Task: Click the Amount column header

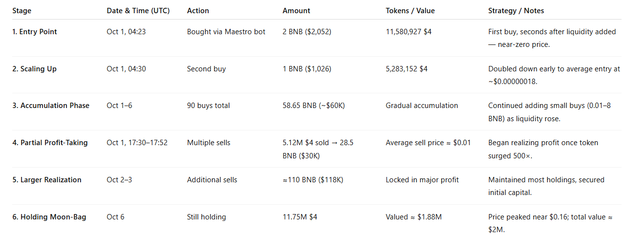Action: pyautogui.click(x=296, y=11)
